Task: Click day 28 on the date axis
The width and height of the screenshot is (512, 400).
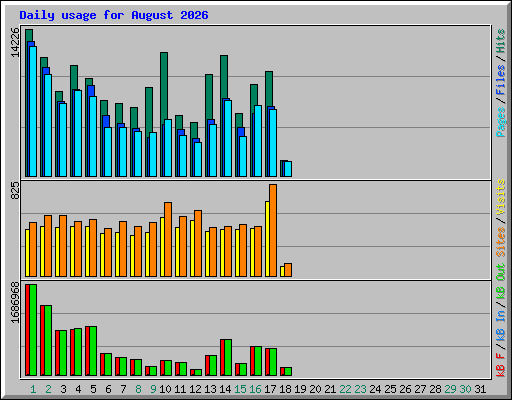Action: tap(435, 389)
